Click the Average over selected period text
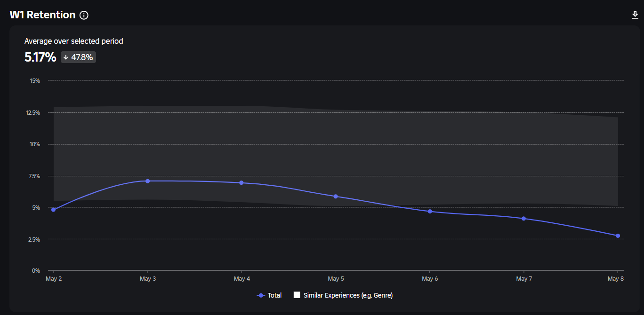The height and width of the screenshot is (315, 644). 73,41
